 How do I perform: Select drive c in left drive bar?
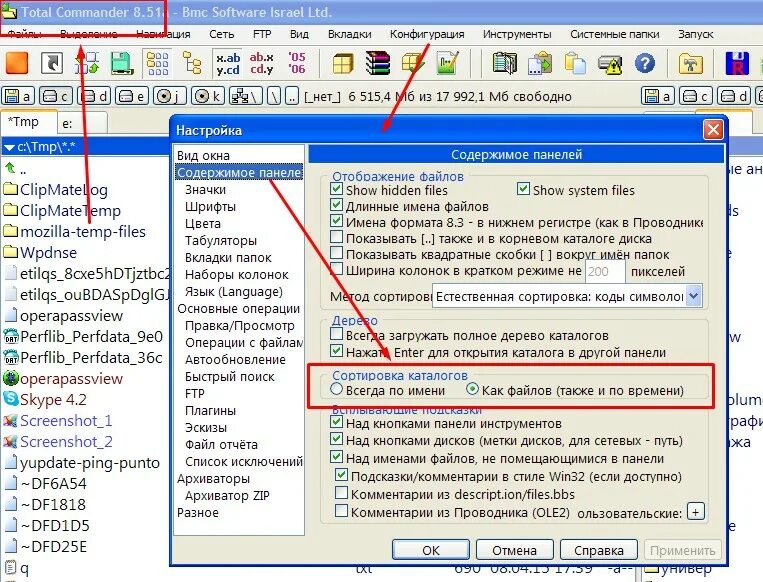(x=55, y=96)
